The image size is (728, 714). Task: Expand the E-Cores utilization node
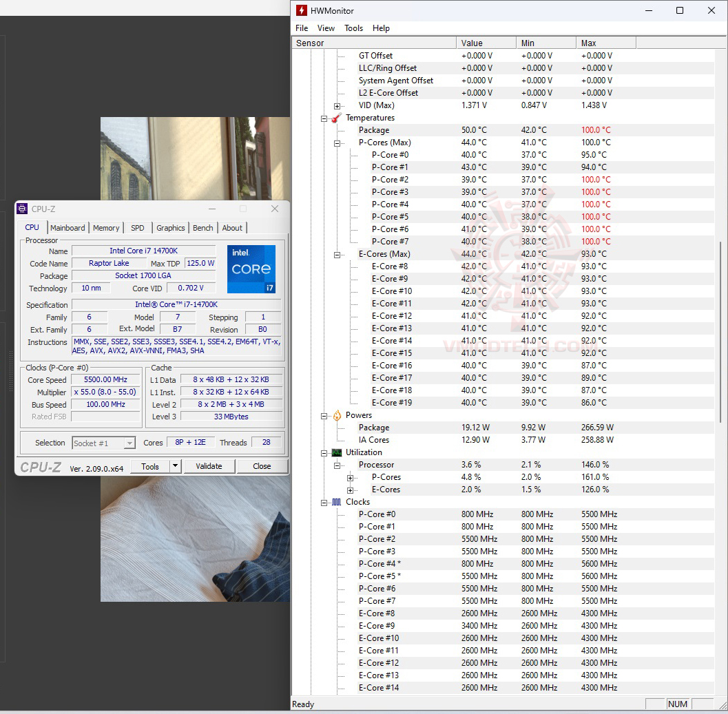point(350,490)
